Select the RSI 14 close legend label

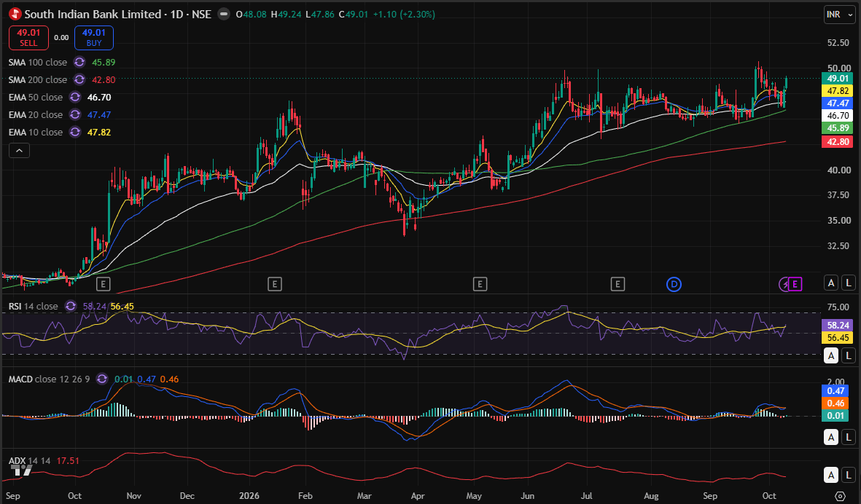[33, 306]
